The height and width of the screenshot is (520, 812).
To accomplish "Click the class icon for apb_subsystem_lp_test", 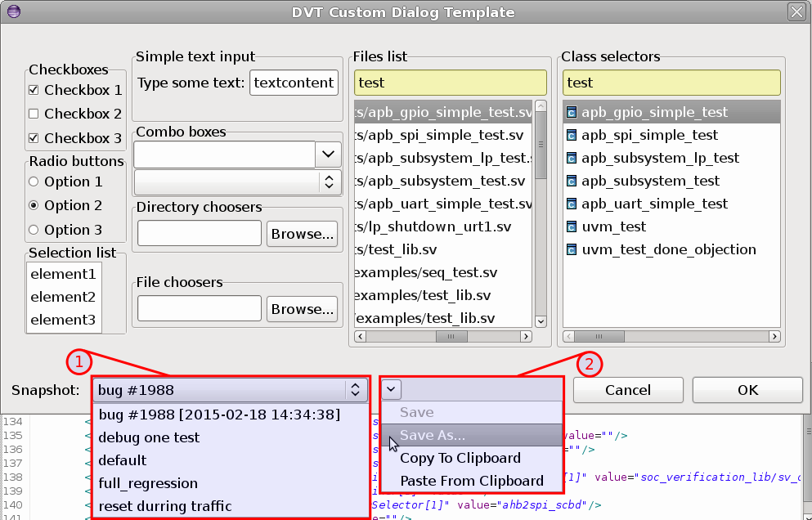I will click(570, 158).
